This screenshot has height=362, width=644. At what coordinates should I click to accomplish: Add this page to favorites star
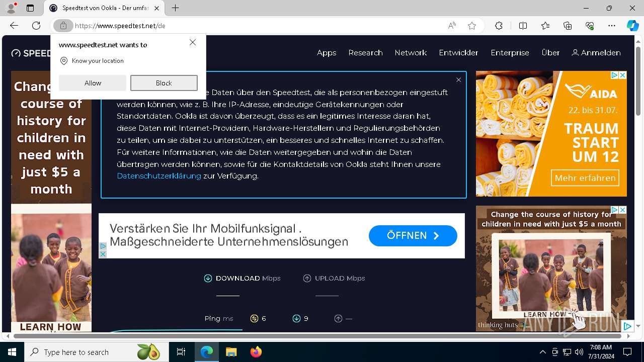(x=472, y=26)
